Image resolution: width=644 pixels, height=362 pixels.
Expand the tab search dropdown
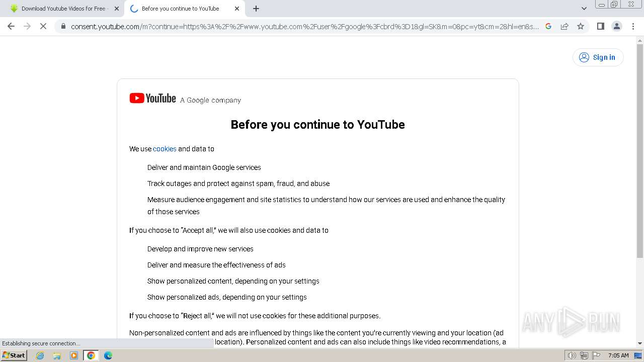[584, 9]
